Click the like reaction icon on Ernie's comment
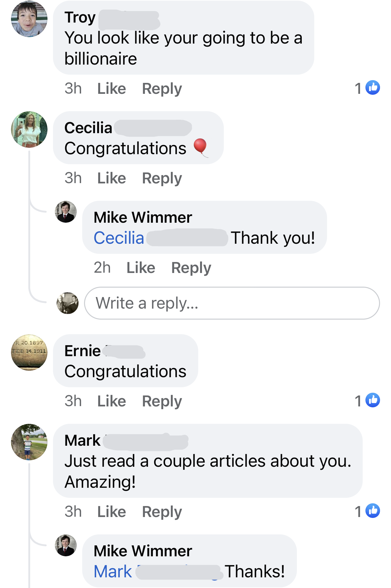 coord(373,400)
